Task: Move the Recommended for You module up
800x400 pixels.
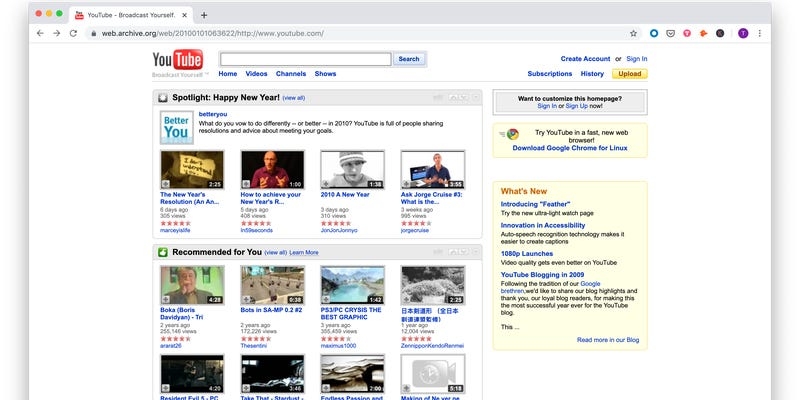Action: tap(454, 252)
